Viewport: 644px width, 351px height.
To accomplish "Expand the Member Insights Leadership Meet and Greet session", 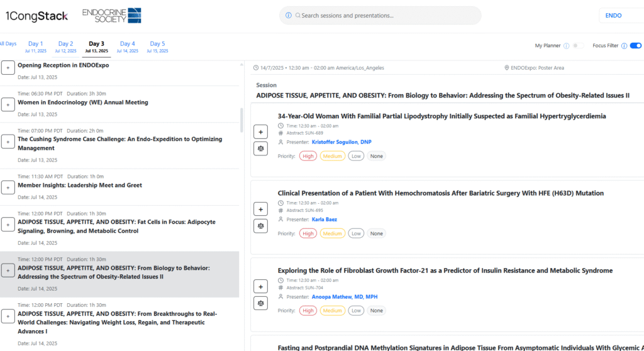I will click(8, 187).
